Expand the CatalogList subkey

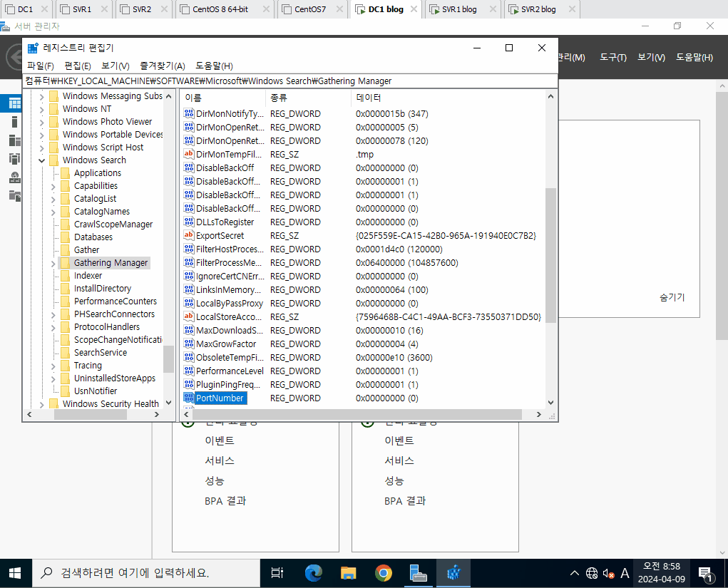pos(53,200)
